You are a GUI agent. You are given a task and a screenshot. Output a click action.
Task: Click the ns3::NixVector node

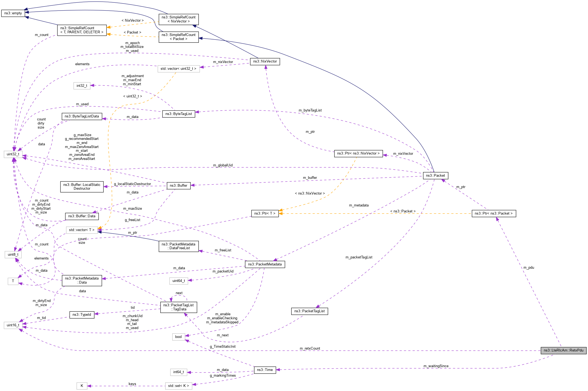point(265,61)
